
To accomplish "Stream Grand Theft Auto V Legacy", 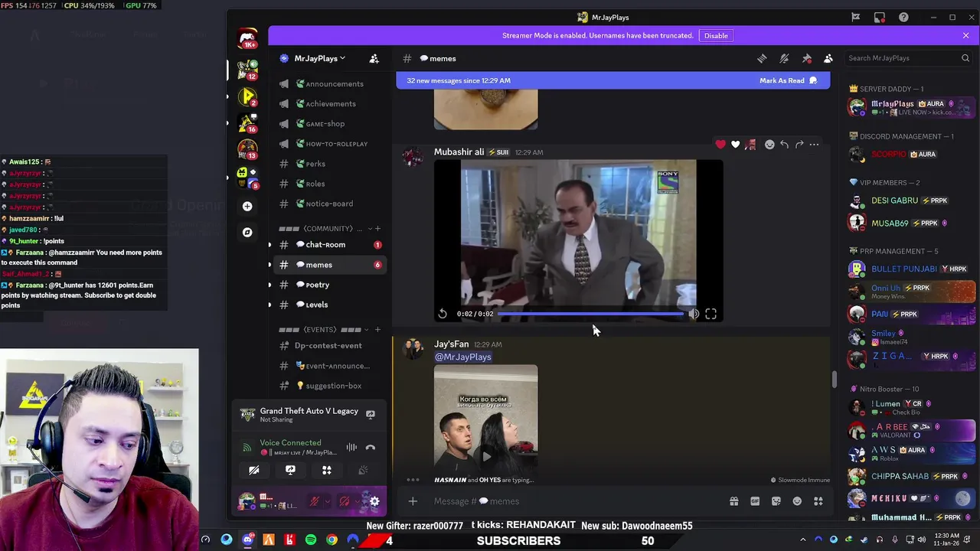I will 371,414.
